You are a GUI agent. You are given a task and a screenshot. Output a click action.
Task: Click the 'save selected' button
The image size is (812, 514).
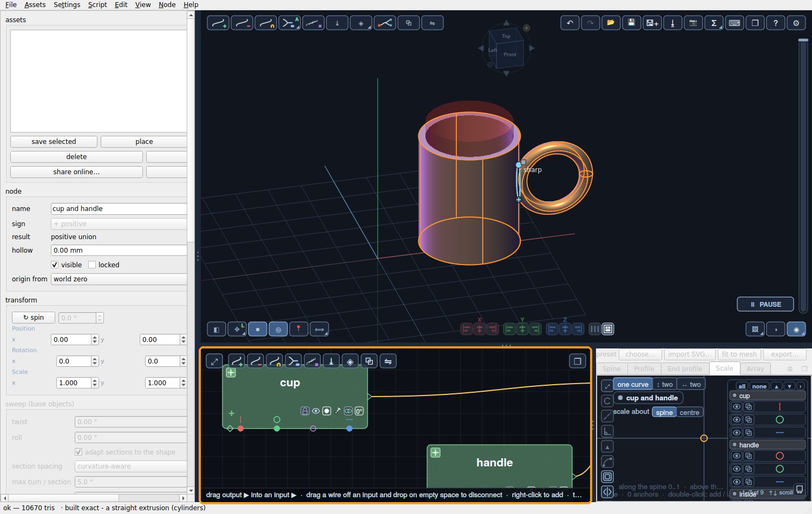coord(54,142)
